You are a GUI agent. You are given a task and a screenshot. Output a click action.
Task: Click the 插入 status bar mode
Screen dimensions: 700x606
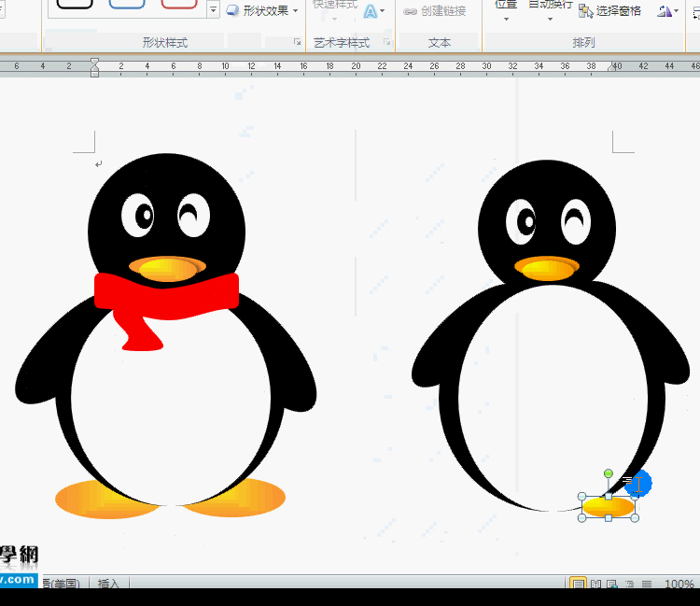(108, 584)
